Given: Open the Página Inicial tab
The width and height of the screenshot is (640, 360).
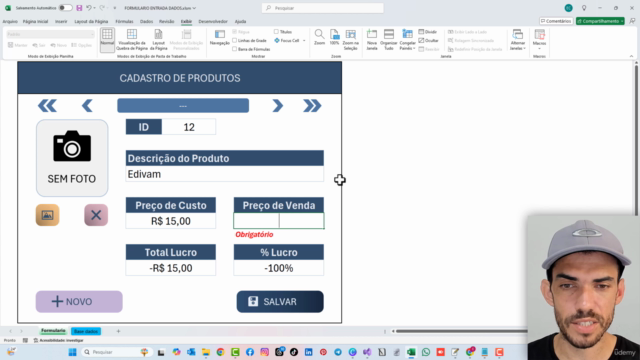Looking at the screenshot, I should pos(36,21).
